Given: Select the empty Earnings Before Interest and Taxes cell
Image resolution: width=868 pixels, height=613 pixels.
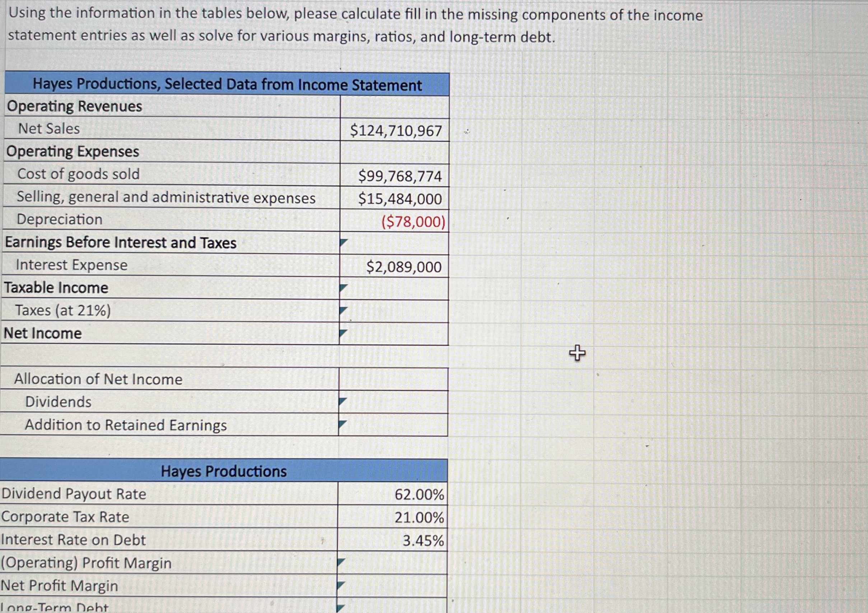Looking at the screenshot, I should tap(395, 243).
